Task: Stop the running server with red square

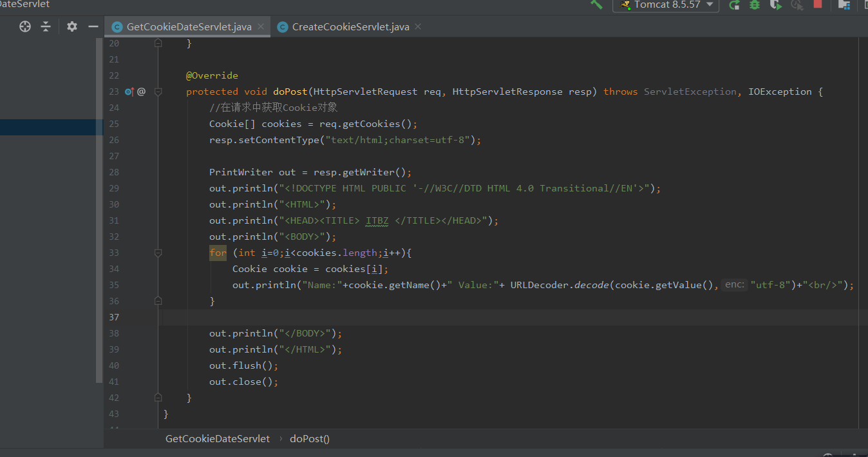Action: [818, 4]
